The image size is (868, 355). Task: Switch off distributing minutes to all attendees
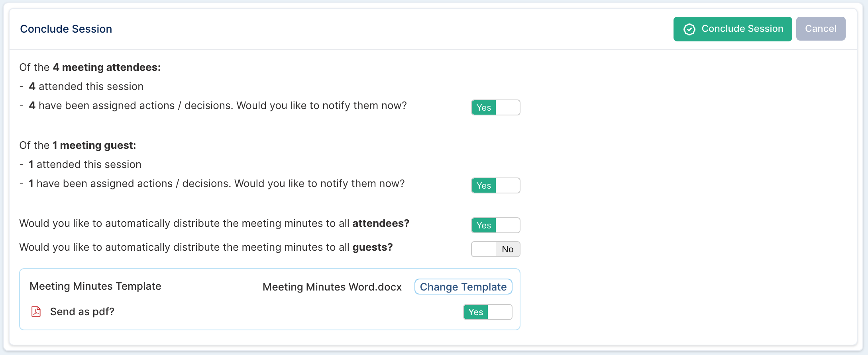496,225
